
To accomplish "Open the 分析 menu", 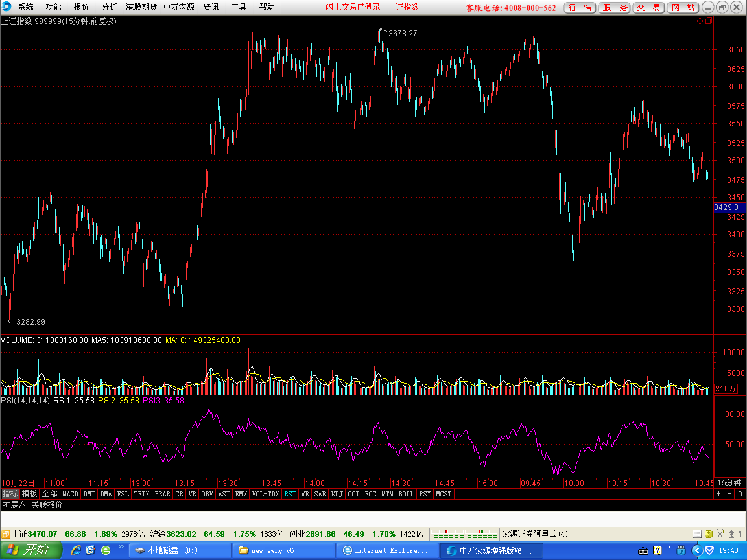I will pyautogui.click(x=109, y=6).
